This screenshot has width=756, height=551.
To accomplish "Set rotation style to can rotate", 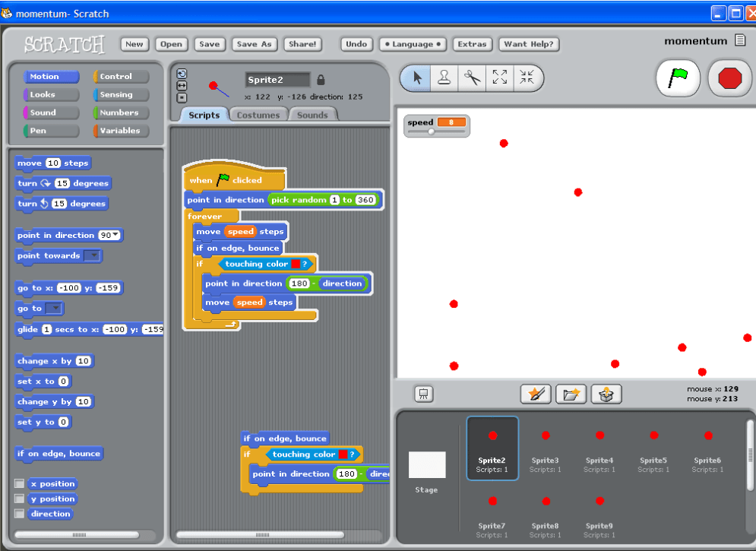I will click(182, 74).
